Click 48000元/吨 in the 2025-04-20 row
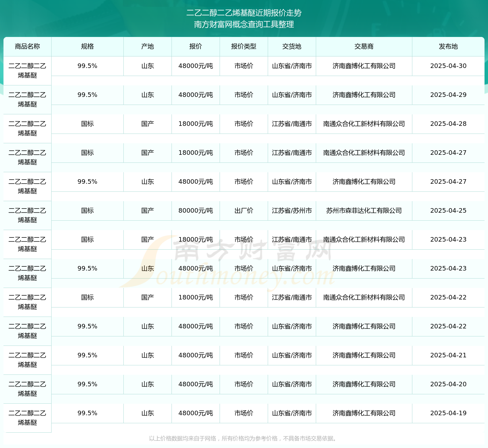The height and width of the screenshot is (448, 488). coord(196,384)
